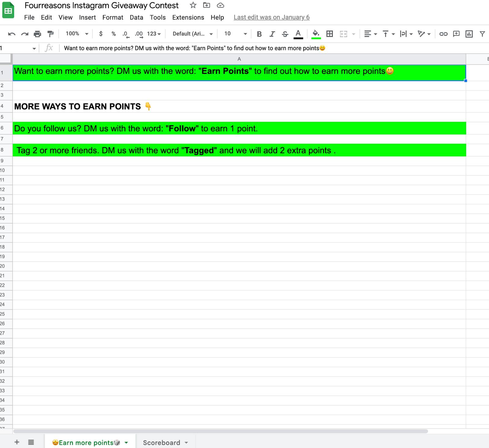Toggle bold formatting

pyautogui.click(x=259, y=34)
